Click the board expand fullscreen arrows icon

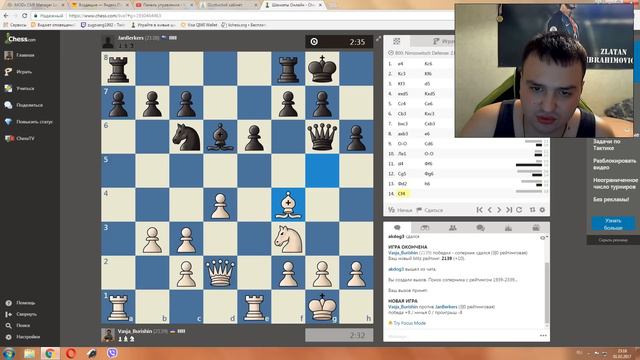tap(378, 39)
